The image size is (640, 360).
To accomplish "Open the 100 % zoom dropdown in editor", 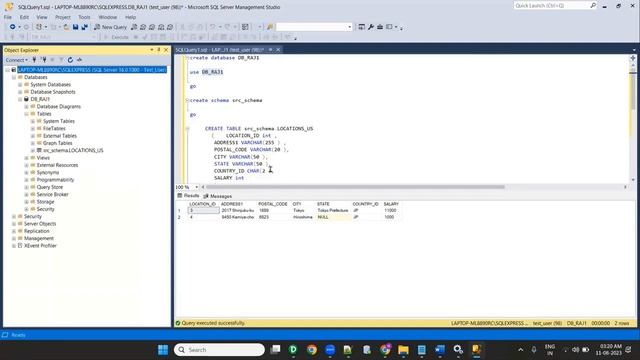I will coord(197,187).
